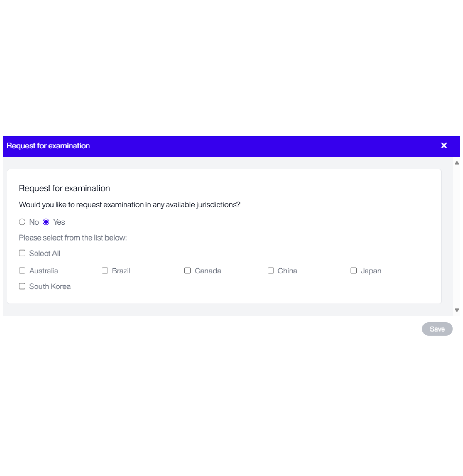463x476 pixels.
Task: Click the scrollbar down arrow
Action: pyautogui.click(x=457, y=310)
